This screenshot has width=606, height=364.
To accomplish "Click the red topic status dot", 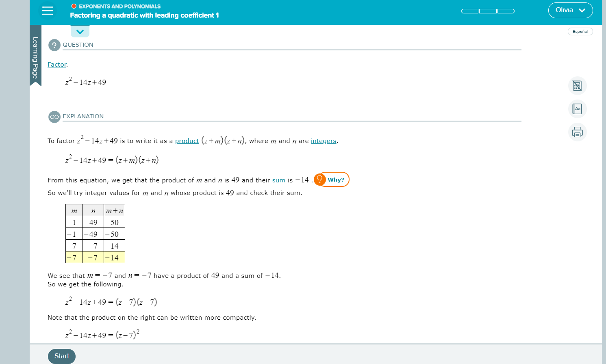I will (x=74, y=6).
